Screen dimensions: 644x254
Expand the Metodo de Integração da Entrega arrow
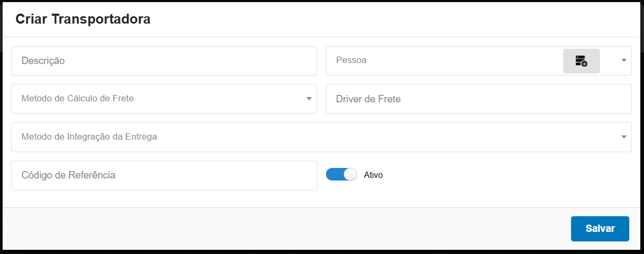tap(624, 137)
